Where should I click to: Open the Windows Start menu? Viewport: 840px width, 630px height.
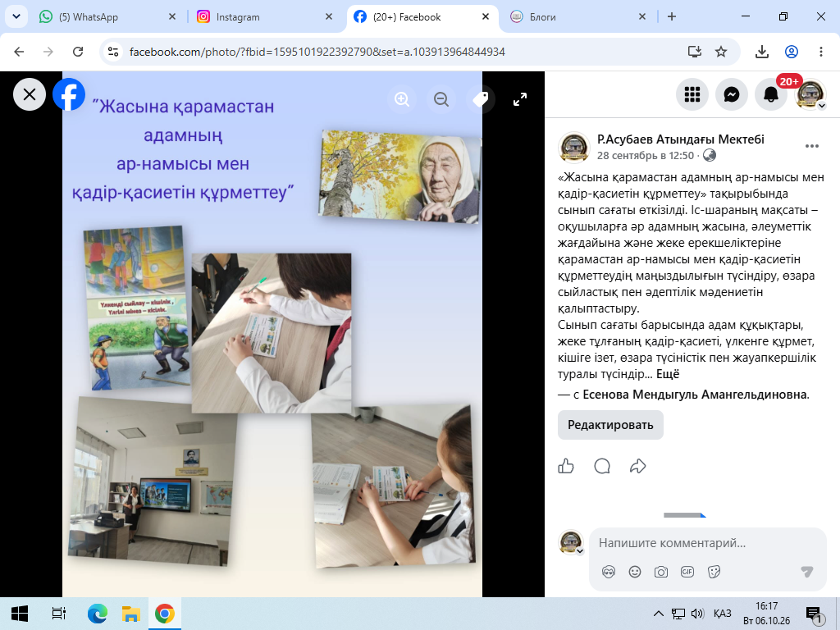click(20, 614)
